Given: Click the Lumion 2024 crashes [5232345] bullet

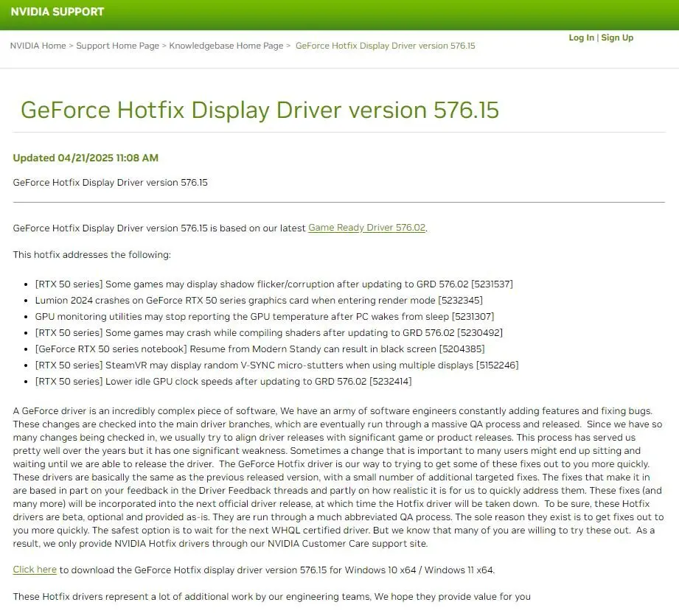Looking at the screenshot, I should pos(259,301).
